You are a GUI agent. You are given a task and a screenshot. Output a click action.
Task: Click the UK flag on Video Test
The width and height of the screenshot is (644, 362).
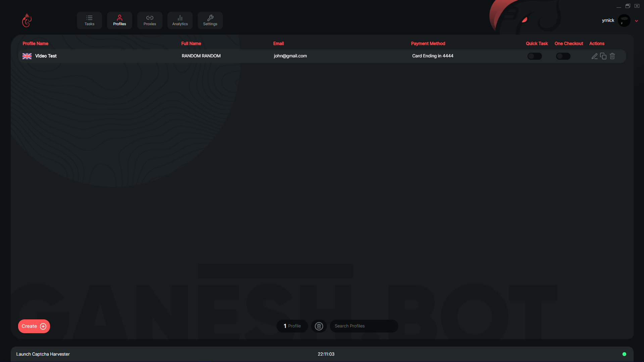(27, 56)
